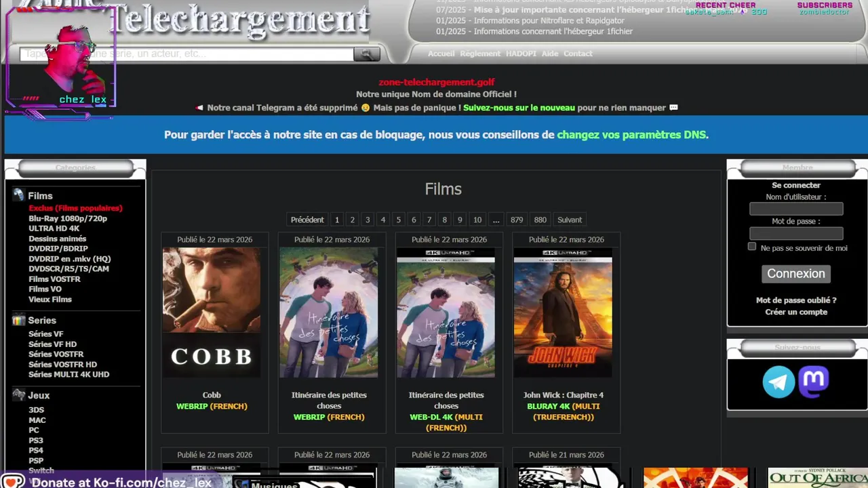Image resolution: width=868 pixels, height=488 pixels.
Task: Select 'Séries MULTI 4K UHD' category
Action: tap(68, 375)
